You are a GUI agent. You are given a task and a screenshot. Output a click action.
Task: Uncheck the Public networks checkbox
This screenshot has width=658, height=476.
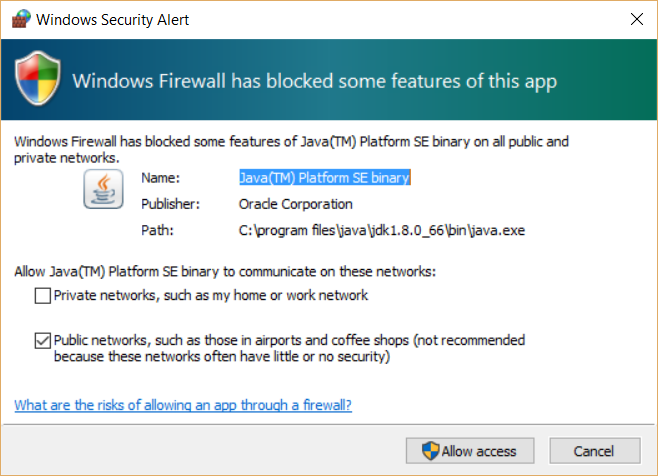click(42, 341)
